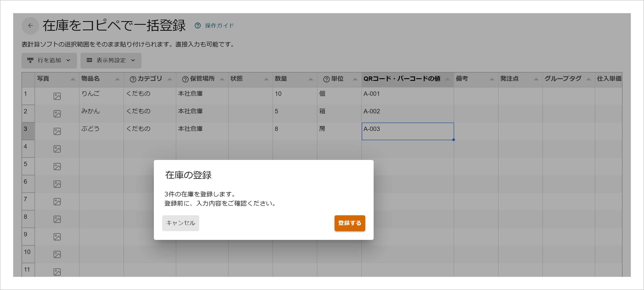The image size is (644, 290).
Task: Sort by the 写真 column arrow
Action: pos(73,80)
